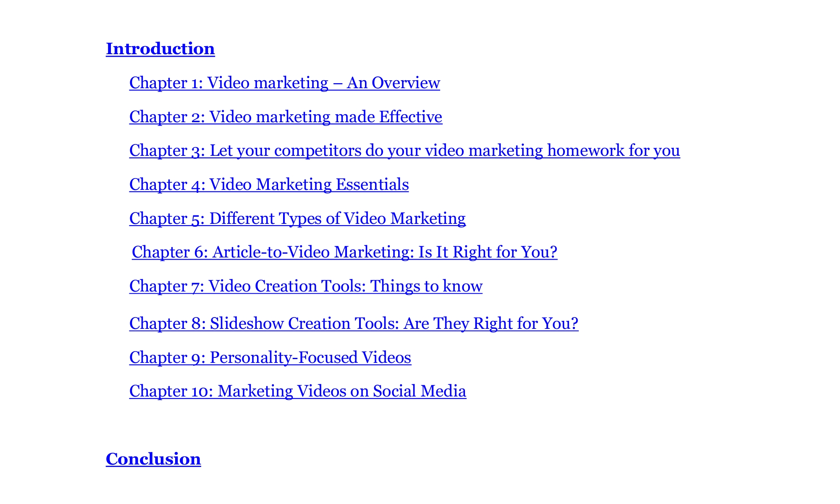Viewport: 840px width, 504px height.
Task: Open Chapter 2: Video marketing made Effective
Action: point(286,117)
